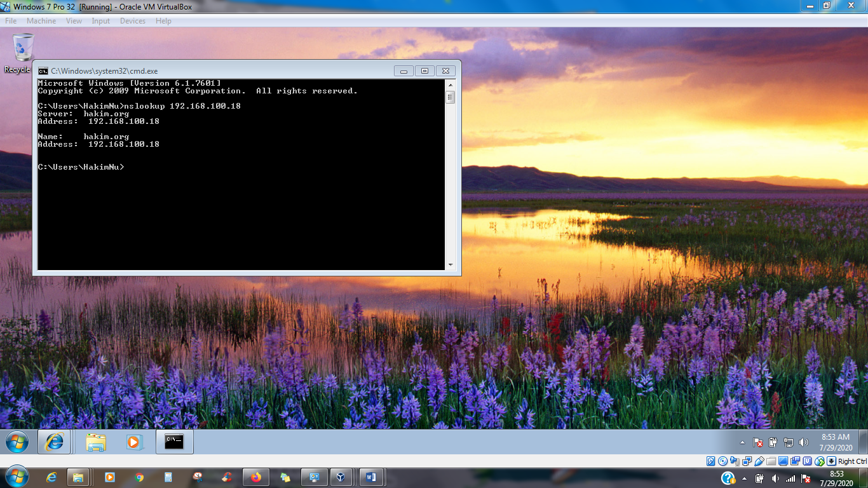Open the VirtualBox Input menu
This screenshot has width=868, height=488.
pos(101,21)
